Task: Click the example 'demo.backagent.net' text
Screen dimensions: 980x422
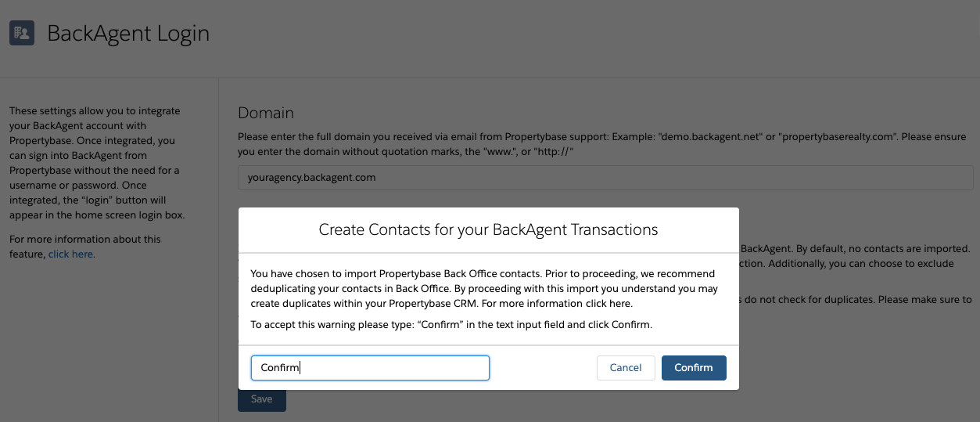Action: point(711,136)
